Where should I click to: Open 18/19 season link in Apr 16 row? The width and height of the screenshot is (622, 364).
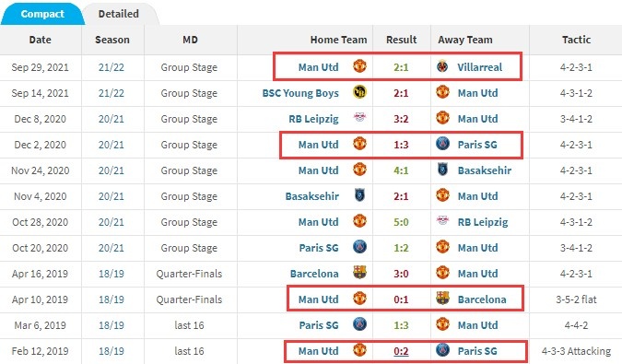(111, 274)
